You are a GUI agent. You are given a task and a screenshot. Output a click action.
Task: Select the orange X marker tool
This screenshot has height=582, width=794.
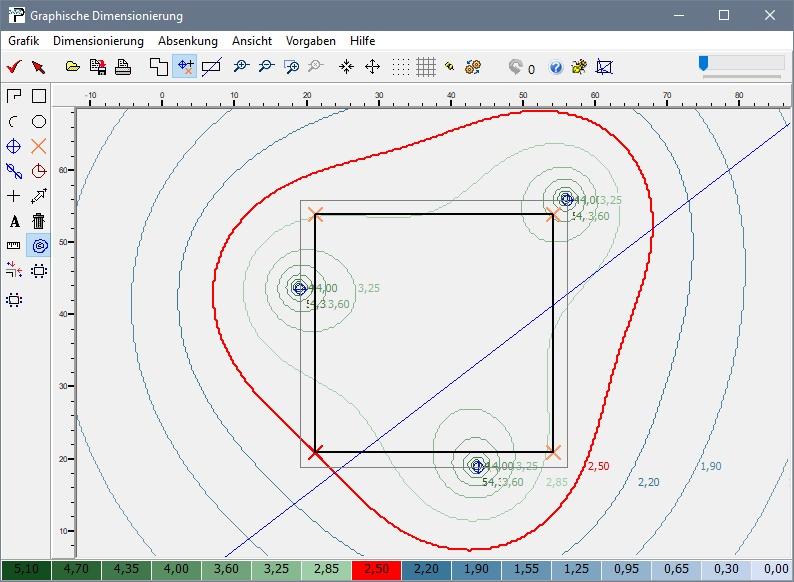tap(39, 146)
